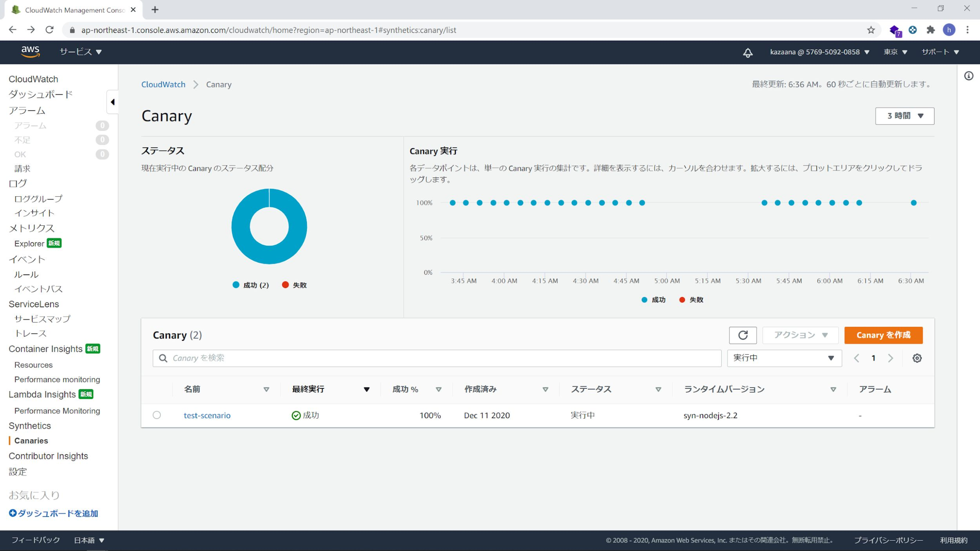980x551 pixels.
Task: Select the 実行中 status filter dropdown
Action: [783, 357]
